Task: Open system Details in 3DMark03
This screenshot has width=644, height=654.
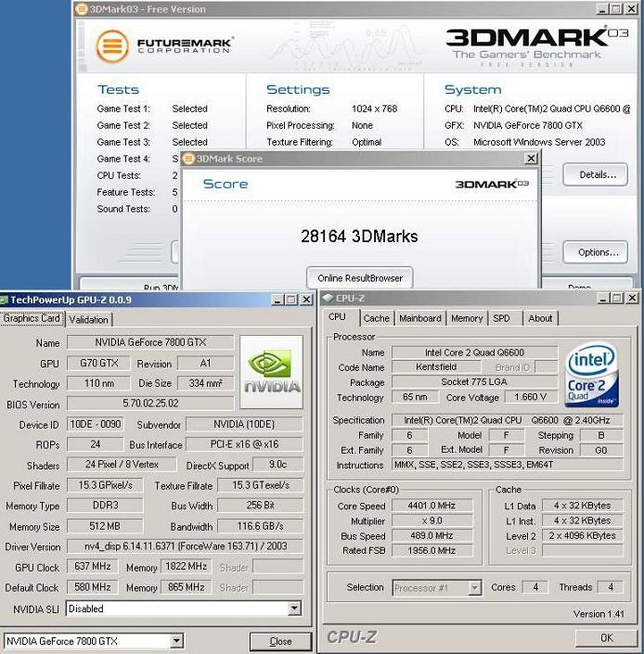Action: (x=595, y=174)
